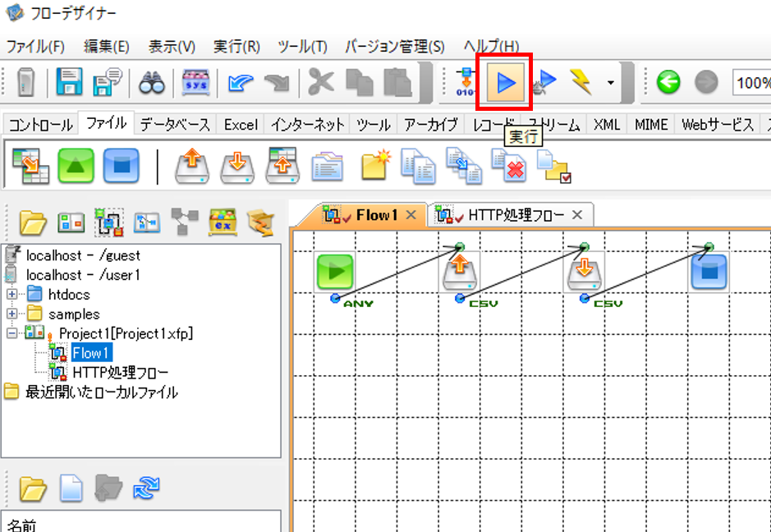Open the バージョン管理(S) menu
Screen dimensions: 771x532
coord(395,47)
